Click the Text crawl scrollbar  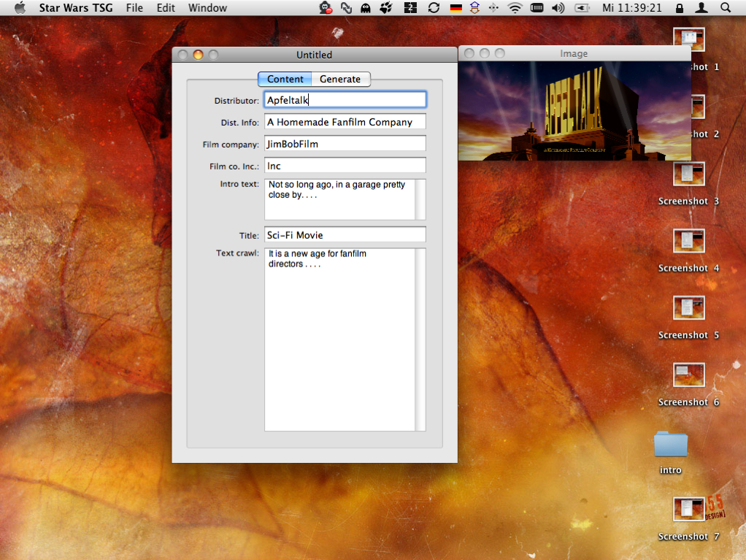point(420,340)
